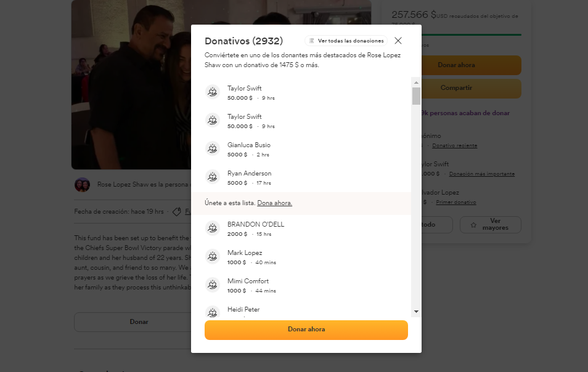The image size is (588, 372).
Task: Click the donor icon beside Mimi Comfort
Action: point(213,285)
